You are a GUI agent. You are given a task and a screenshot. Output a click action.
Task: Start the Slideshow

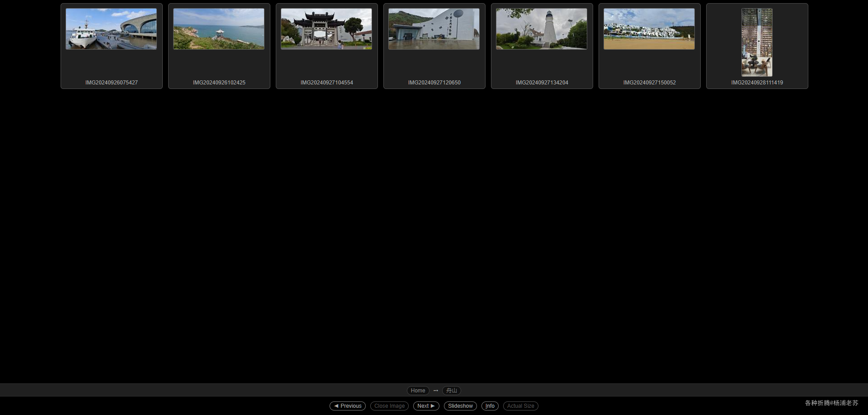point(460,406)
